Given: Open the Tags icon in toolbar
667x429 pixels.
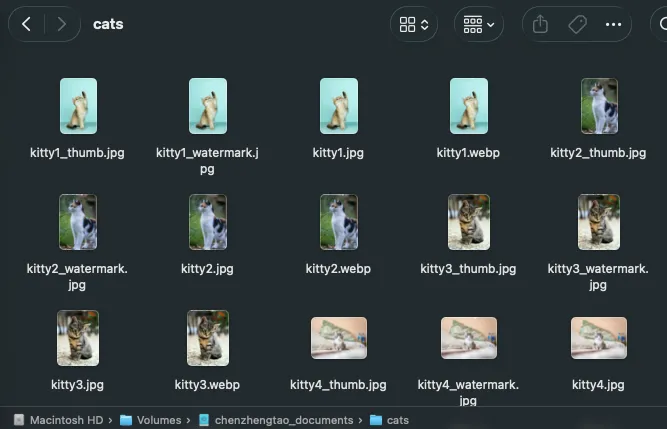Looking at the screenshot, I should [577, 24].
